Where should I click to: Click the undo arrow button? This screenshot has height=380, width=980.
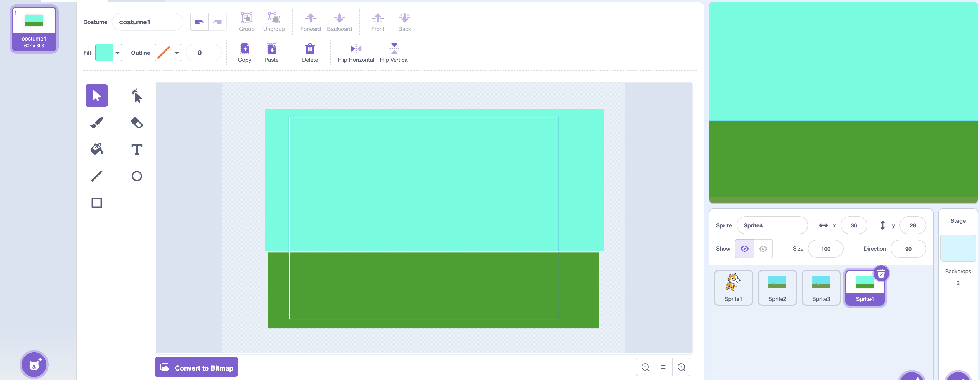pos(199,22)
